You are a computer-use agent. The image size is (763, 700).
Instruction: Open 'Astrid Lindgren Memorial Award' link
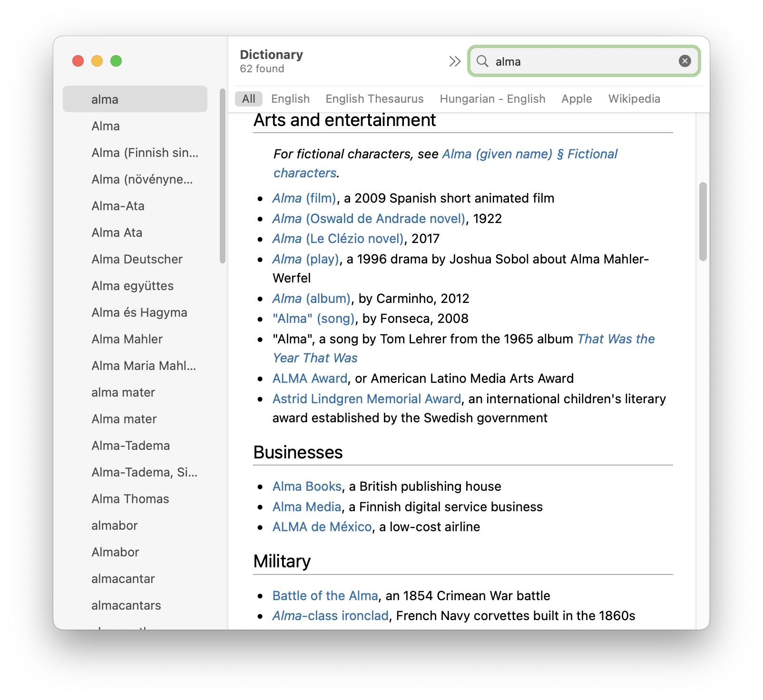coord(367,399)
